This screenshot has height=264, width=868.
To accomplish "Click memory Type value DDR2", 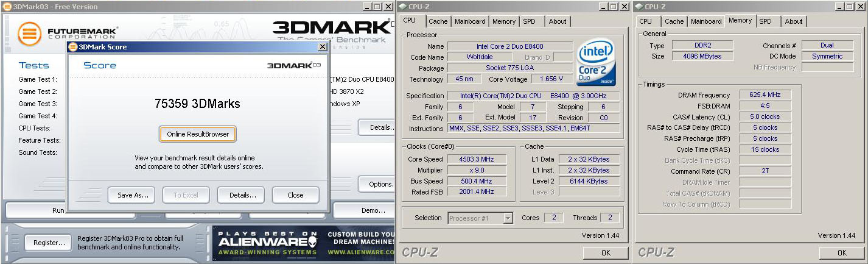I will (x=702, y=45).
